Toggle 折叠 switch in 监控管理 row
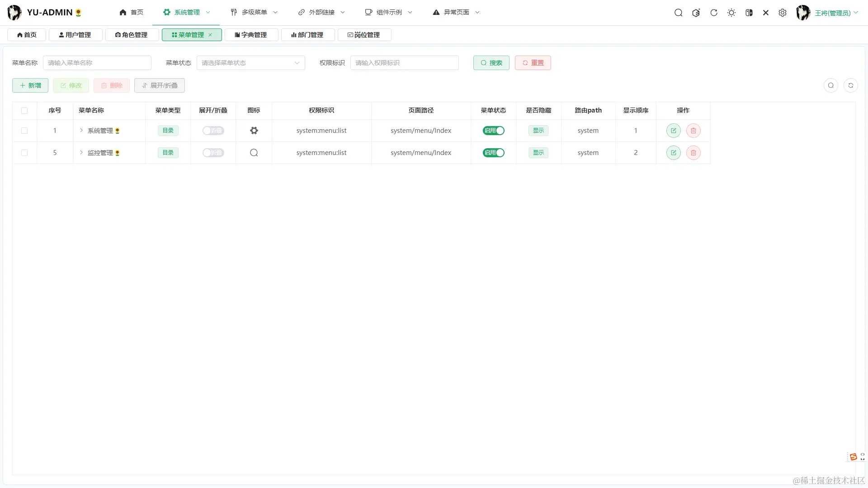868x488 pixels. 213,153
